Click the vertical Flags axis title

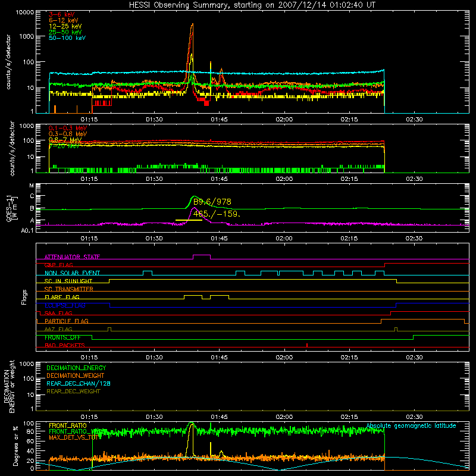(24, 297)
